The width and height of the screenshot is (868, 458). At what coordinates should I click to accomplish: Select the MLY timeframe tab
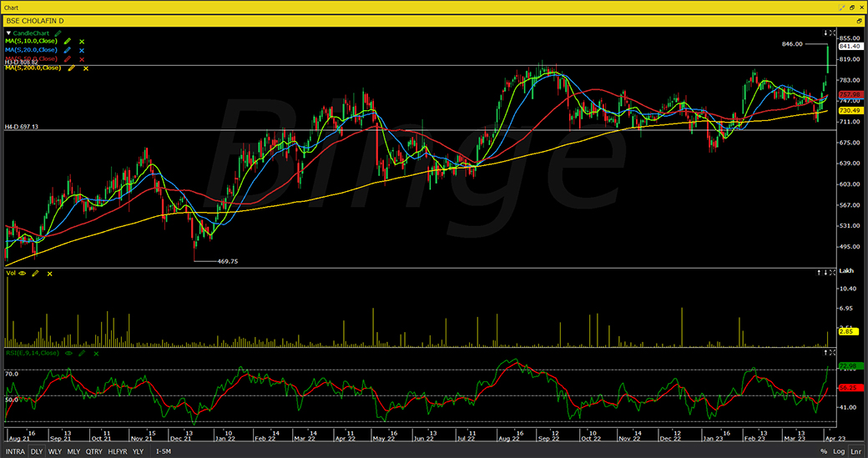coord(73,451)
